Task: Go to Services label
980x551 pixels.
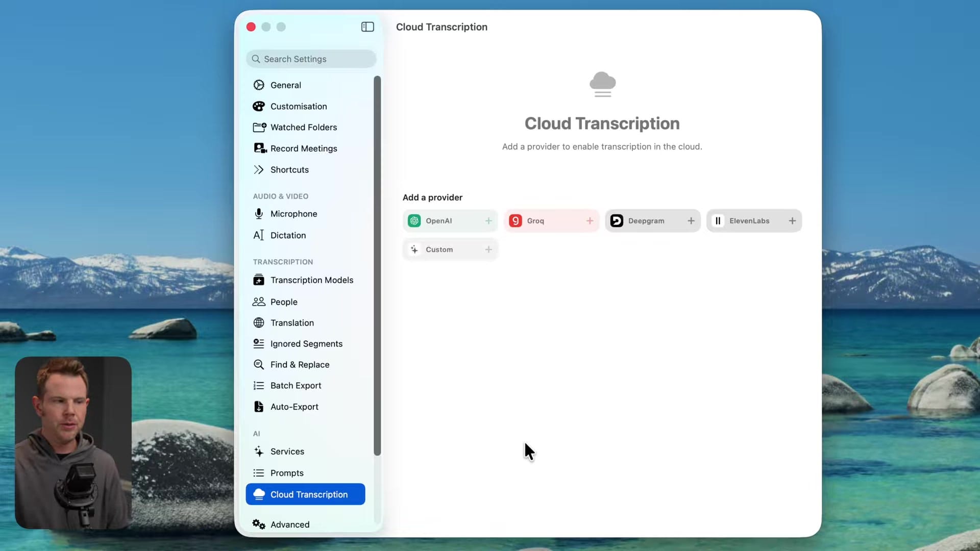Action: (x=287, y=452)
